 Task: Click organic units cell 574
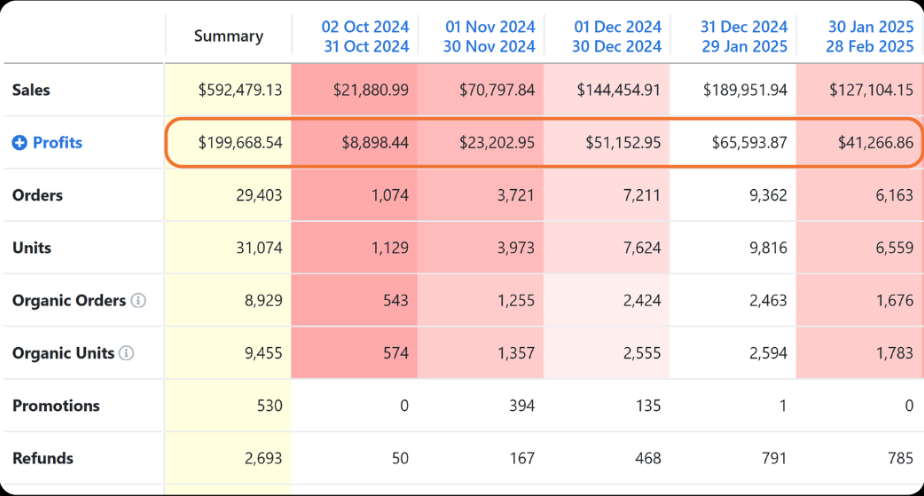395,353
